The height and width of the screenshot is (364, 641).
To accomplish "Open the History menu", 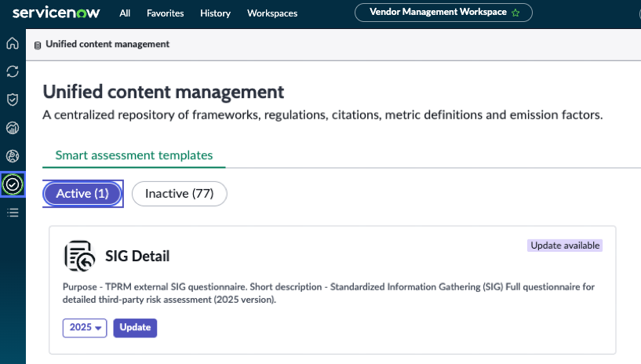I will click(x=216, y=13).
